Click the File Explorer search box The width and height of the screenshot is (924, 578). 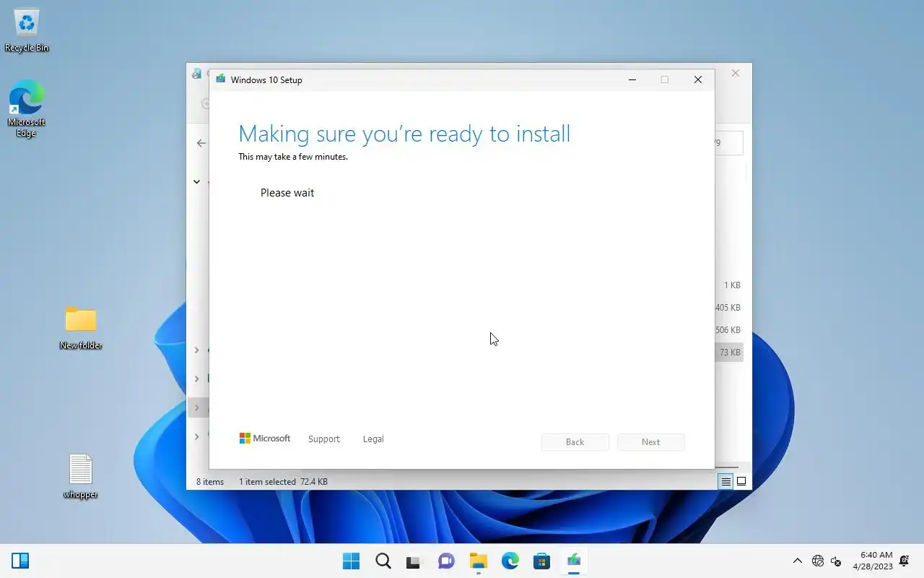click(729, 143)
